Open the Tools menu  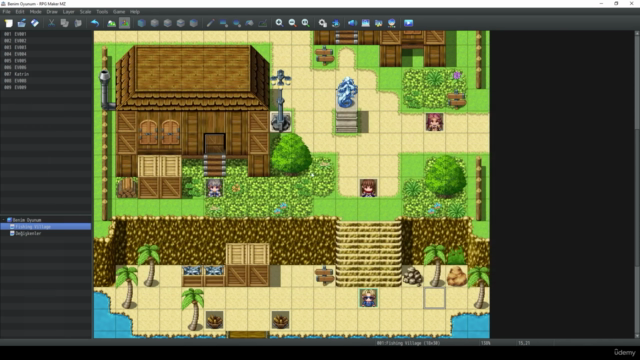click(x=102, y=12)
